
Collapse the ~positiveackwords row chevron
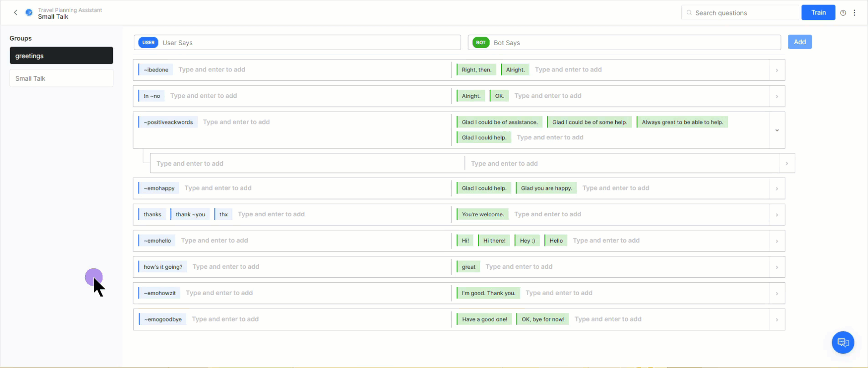(x=777, y=130)
